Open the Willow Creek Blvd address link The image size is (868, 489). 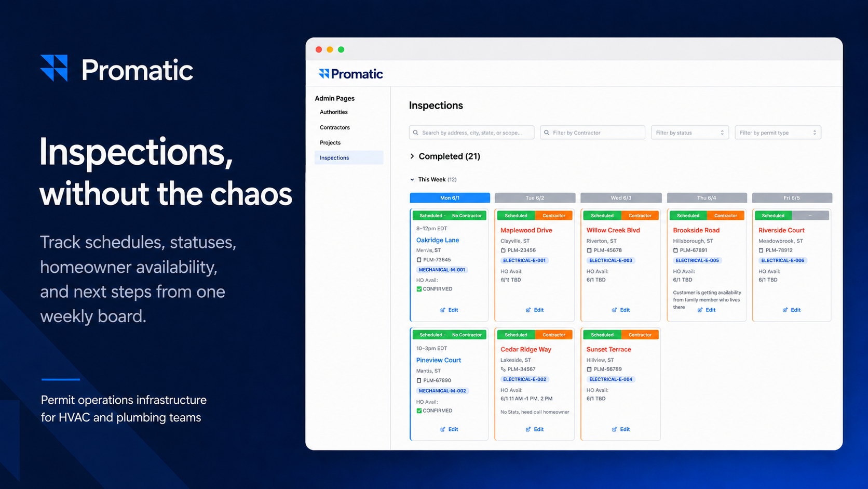tap(613, 231)
